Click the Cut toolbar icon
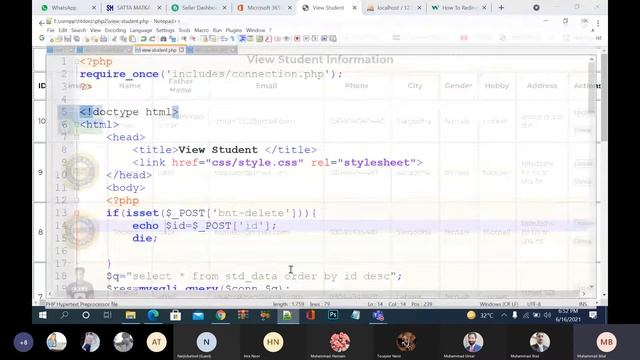640x360 pixels. click(115, 39)
